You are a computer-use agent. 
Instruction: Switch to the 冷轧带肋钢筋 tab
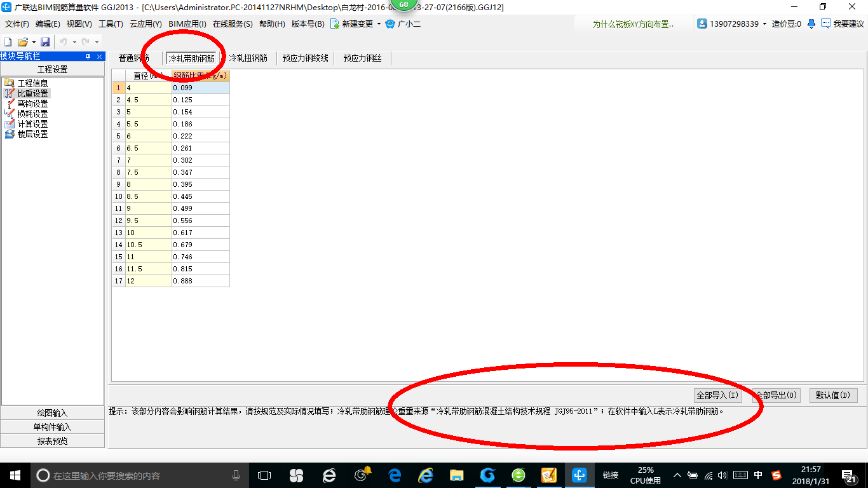coord(191,58)
